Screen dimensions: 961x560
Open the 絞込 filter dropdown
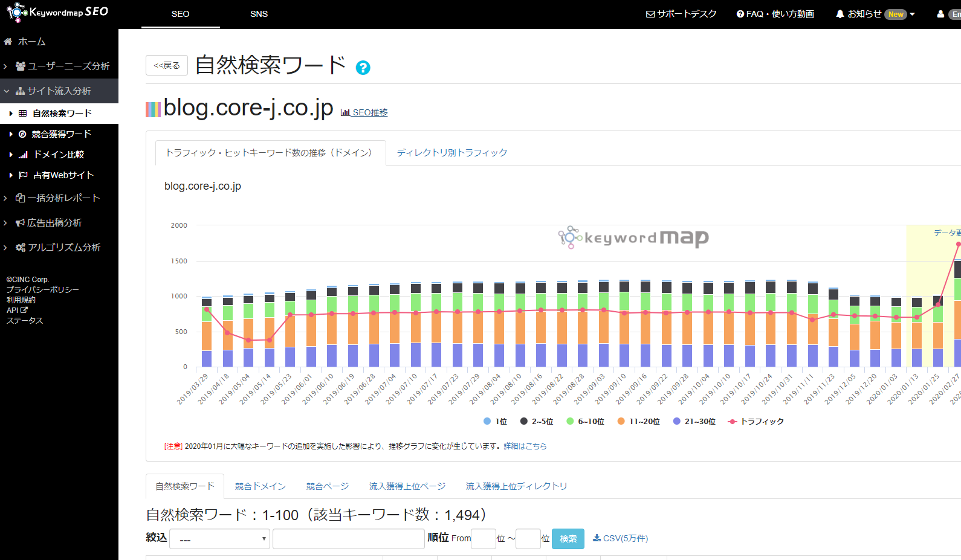(219, 539)
